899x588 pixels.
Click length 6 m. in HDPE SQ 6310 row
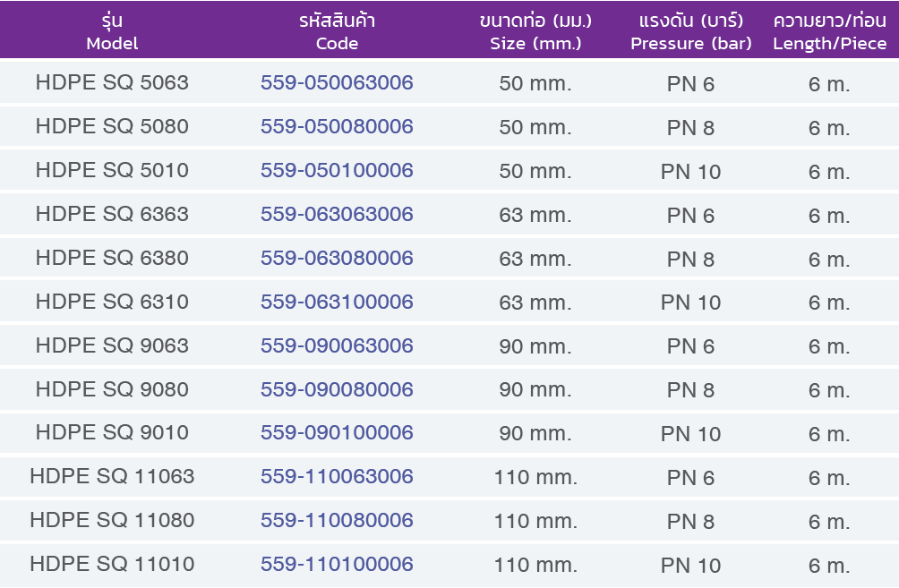[830, 303]
